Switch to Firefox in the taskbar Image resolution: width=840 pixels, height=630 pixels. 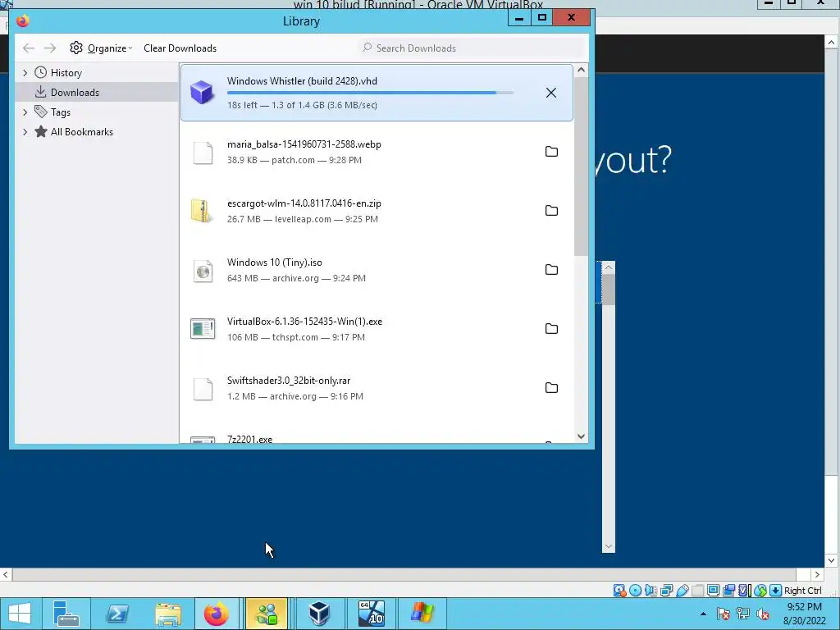[x=217, y=614]
